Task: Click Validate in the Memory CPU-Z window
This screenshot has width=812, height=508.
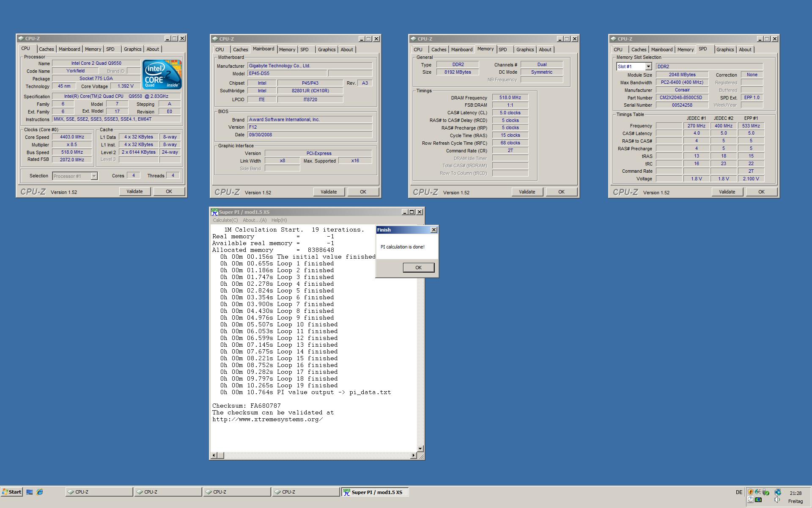Action: [527, 192]
